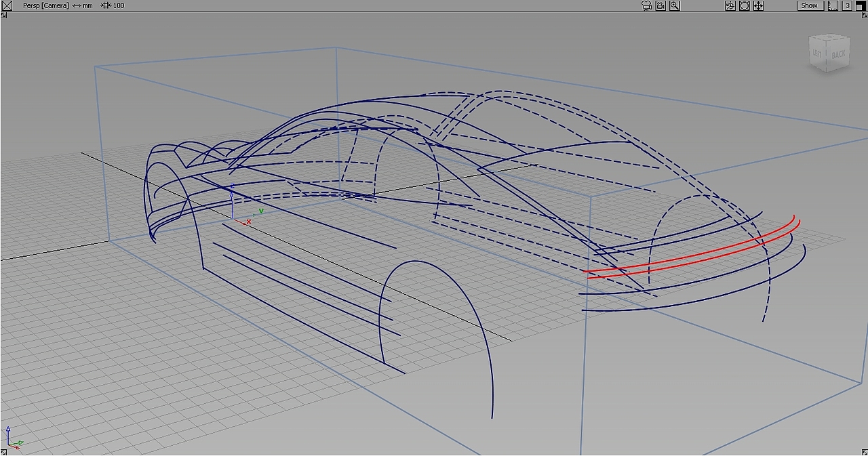Open the Persp [Camera] viewport menu
This screenshot has height=456, width=868.
coord(45,5)
